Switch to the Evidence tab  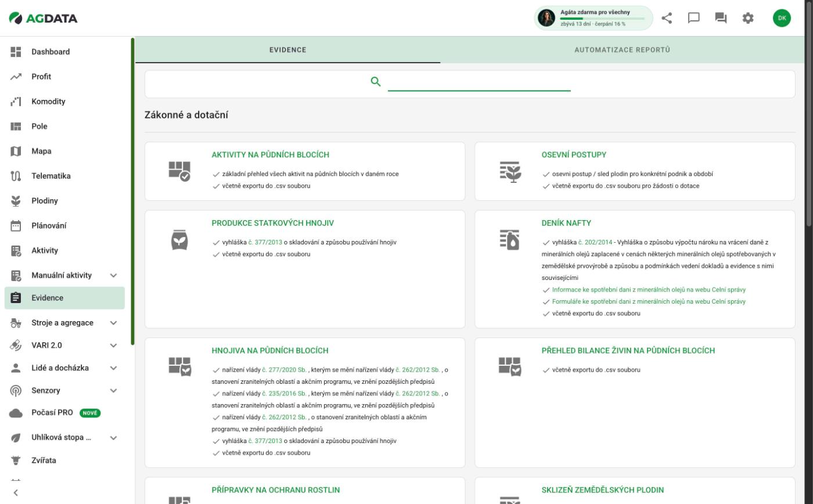click(x=287, y=50)
